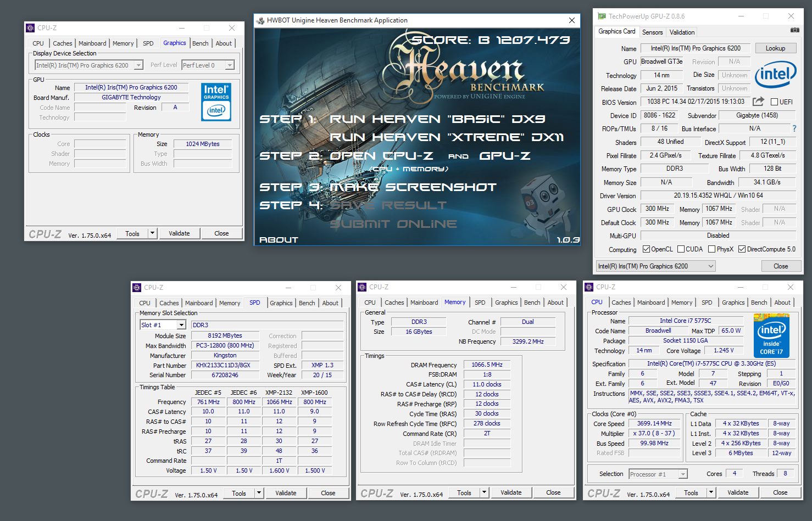Click the processor name "Intel Core i7 5775C"
812x521 pixels.
tap(686, 321)
